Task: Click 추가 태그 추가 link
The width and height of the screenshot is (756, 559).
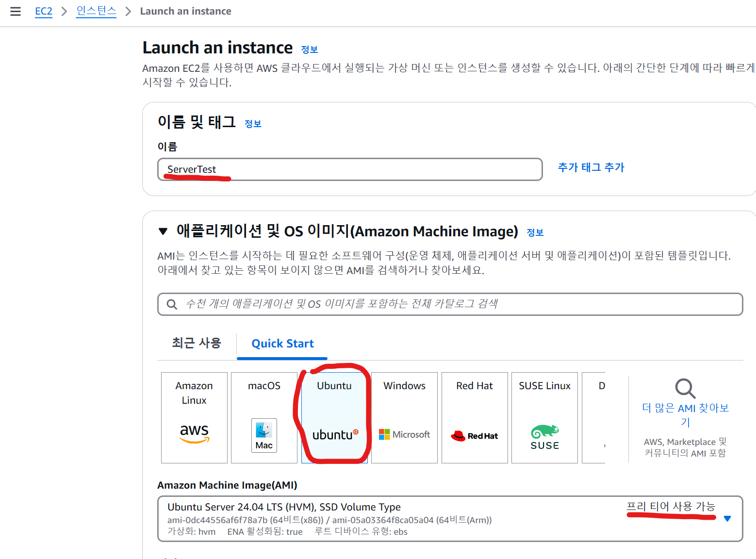Action: pos(591,167)
